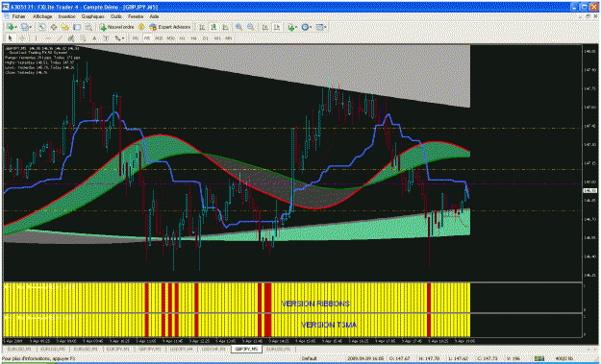This screenshot has width=601, height=364.
Task: Open the Insertion menu
Action: (x=66, y=17)
